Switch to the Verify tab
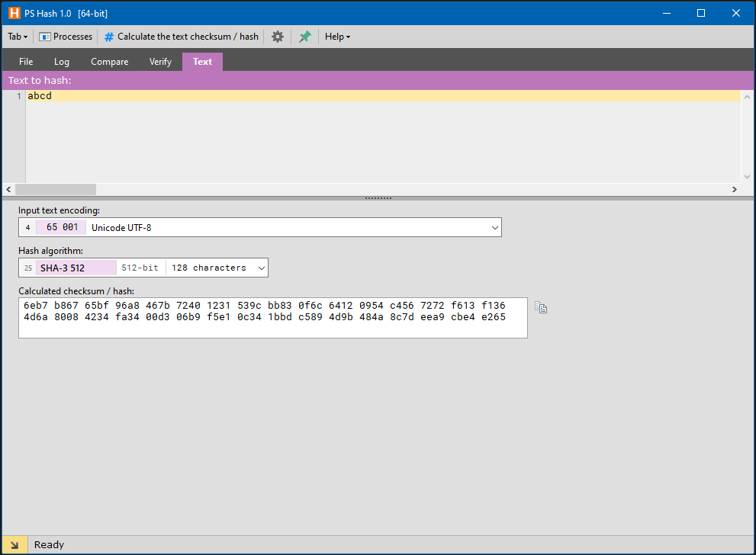Screen dimensions: 756x555 click(x=160, y=62)
